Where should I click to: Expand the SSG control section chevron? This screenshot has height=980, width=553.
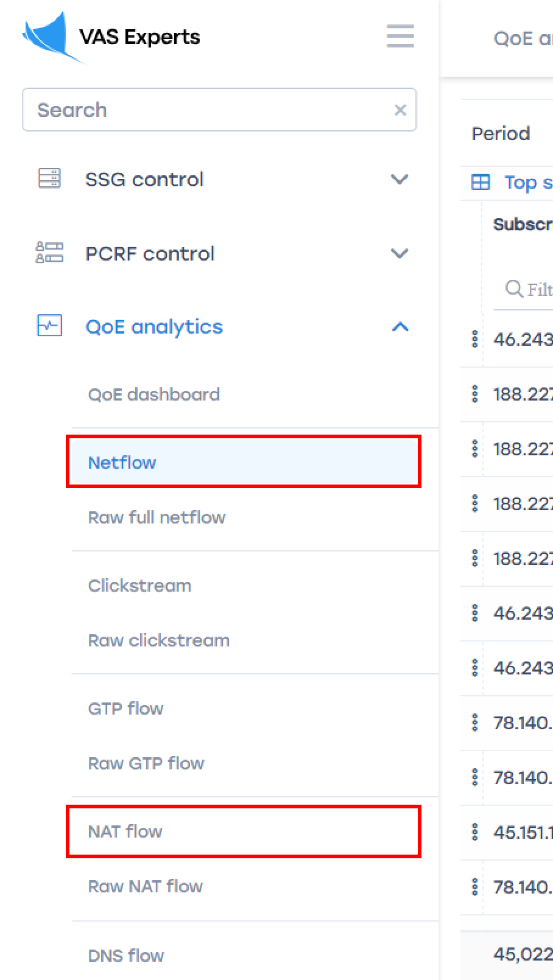(x=400, y=180)
